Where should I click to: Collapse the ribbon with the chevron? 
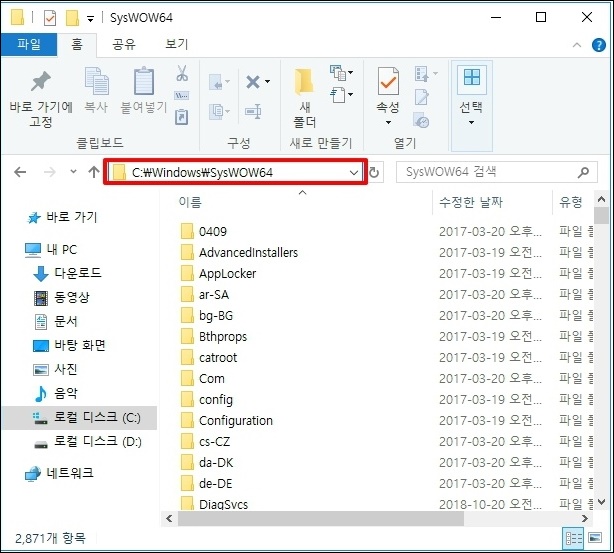coord(577,45)
